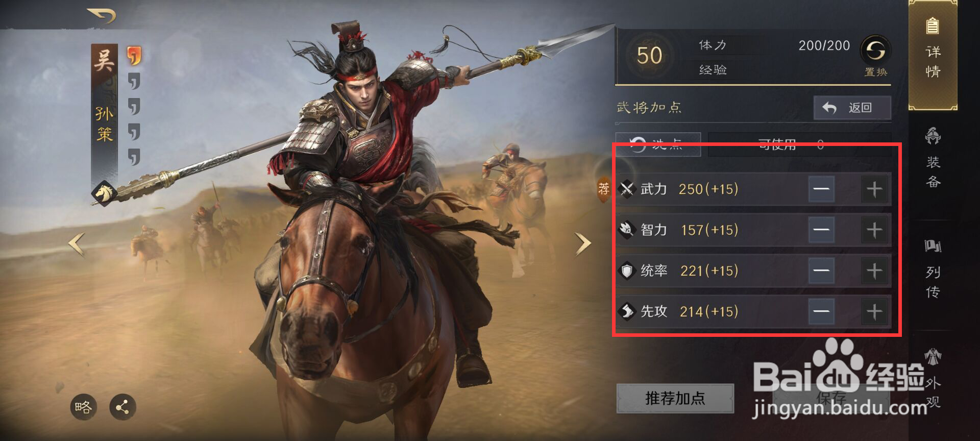Switch to the 详情 details tab
Screen dimensions: 980x441
(x=933, y=55)
